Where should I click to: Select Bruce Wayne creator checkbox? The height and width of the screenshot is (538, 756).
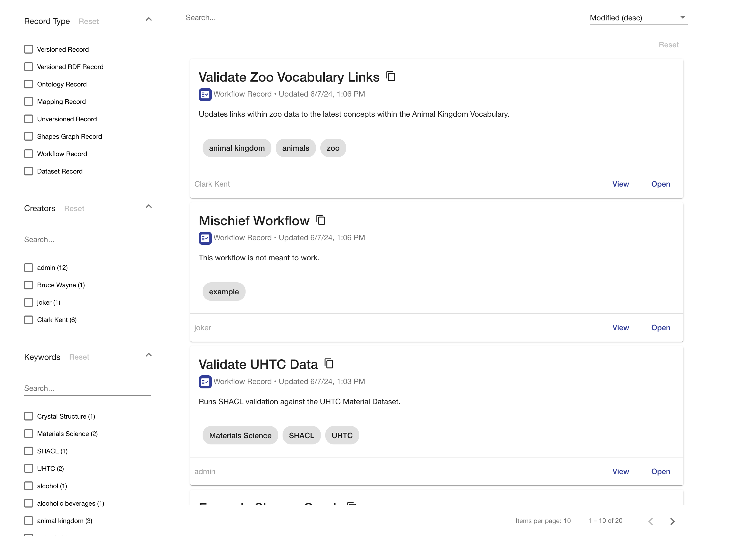[29, 285]
